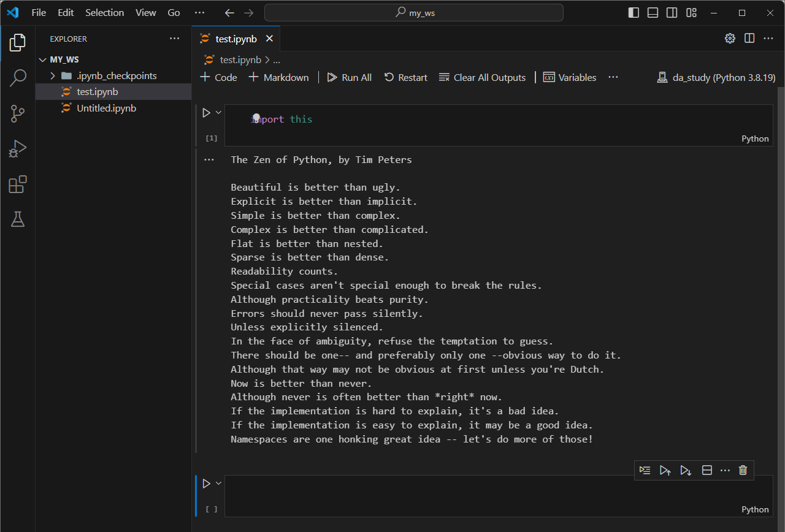
Task: Click breadcrumb ellipsis after test.ipynb
Action: coord(277,60)
